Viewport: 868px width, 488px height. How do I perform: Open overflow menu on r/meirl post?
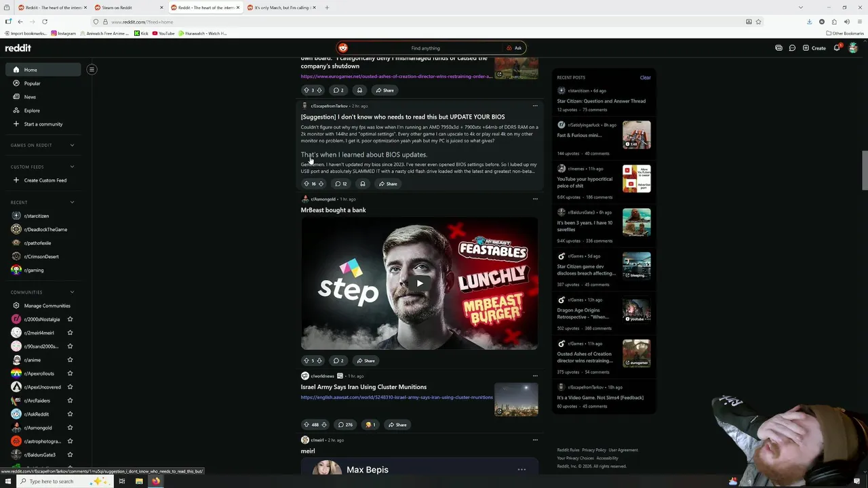pos(535,440)
